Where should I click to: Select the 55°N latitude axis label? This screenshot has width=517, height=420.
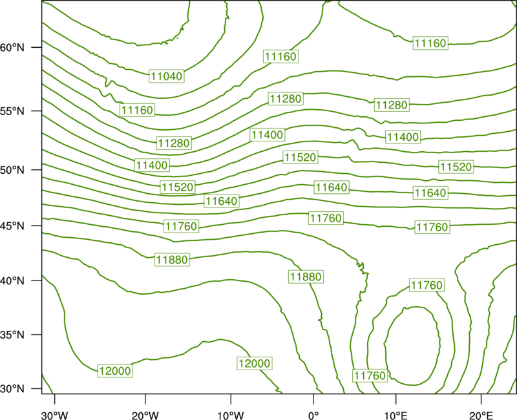coord(12,111)
